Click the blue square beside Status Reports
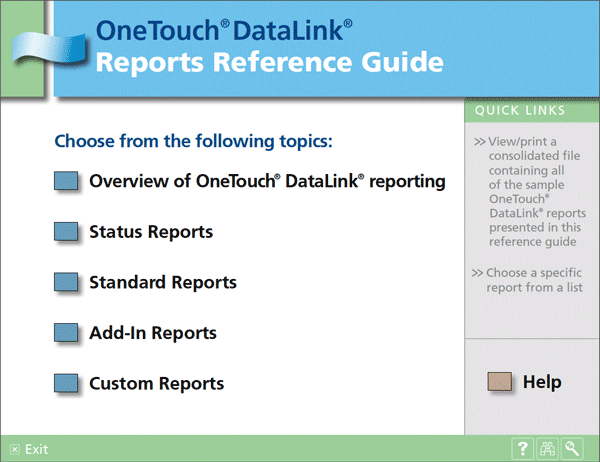Screen dimensions: 600x462 [x=66, y=232]
